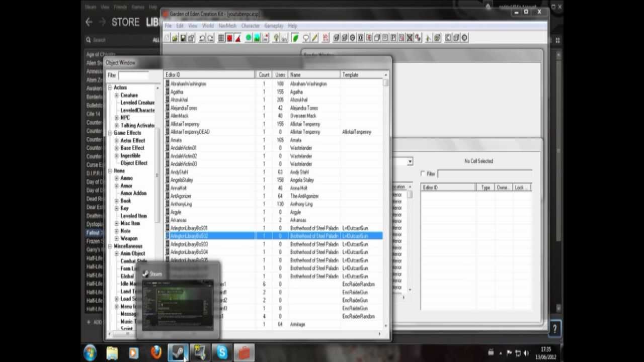Click the save disk toolbar icon
Screen dimensions: 644x362
coord(183,38)
